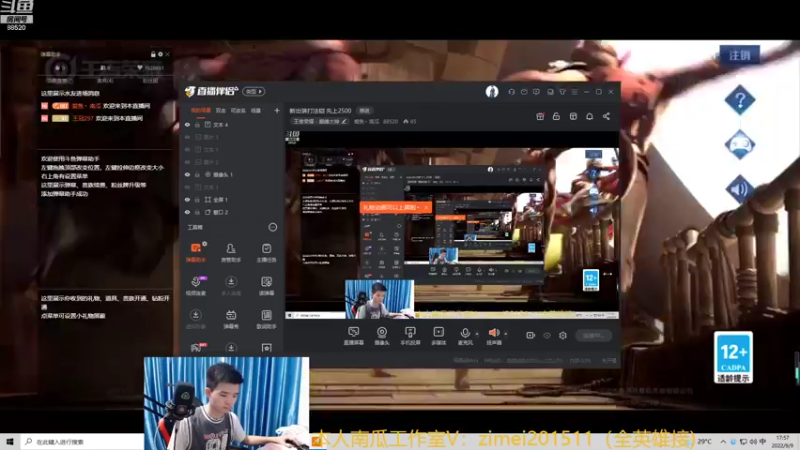This screenshot has width=800, height=450.
Task: Open the gear settings in bottom bar
Action: [563, 335]
